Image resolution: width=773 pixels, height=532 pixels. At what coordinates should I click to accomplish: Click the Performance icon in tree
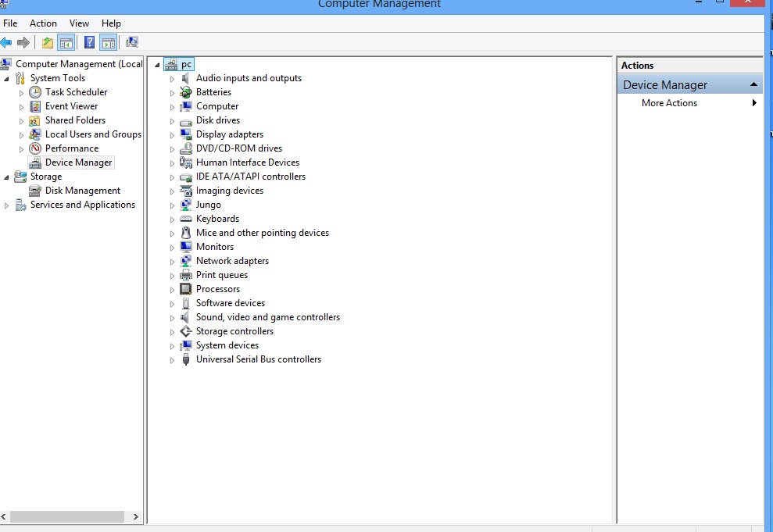click(x=35, y=148)
